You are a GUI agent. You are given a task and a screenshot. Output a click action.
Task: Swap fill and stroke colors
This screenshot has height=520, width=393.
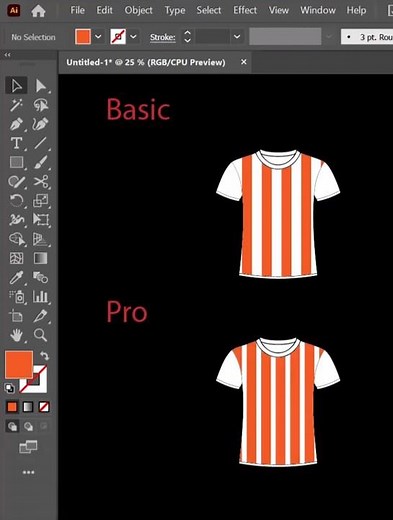click(x=44, y=356)
